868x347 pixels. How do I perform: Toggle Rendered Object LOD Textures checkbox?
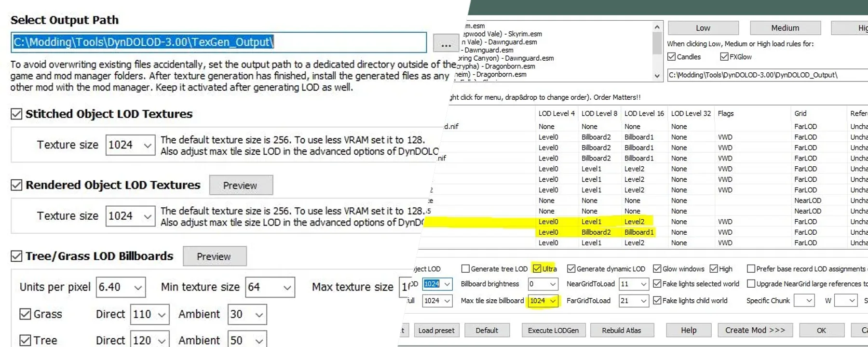[x=16, y=185]
